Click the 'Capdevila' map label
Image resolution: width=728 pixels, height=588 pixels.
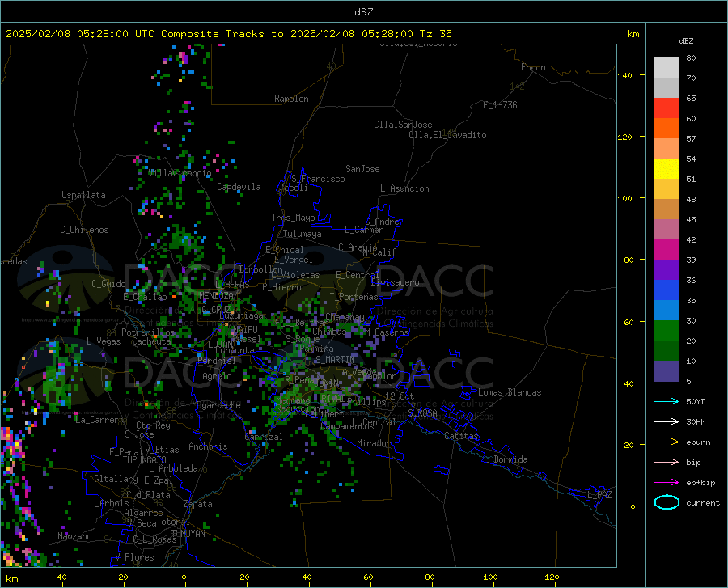point(239,187)
